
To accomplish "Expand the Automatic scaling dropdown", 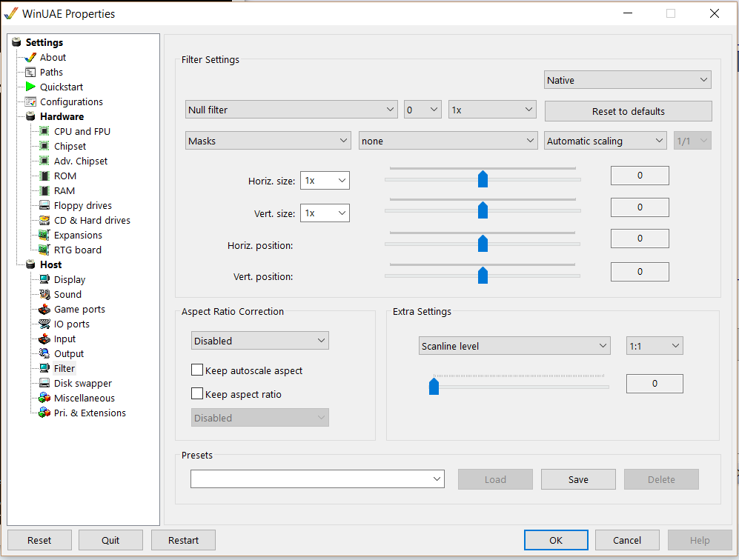I will click(605, 141).
